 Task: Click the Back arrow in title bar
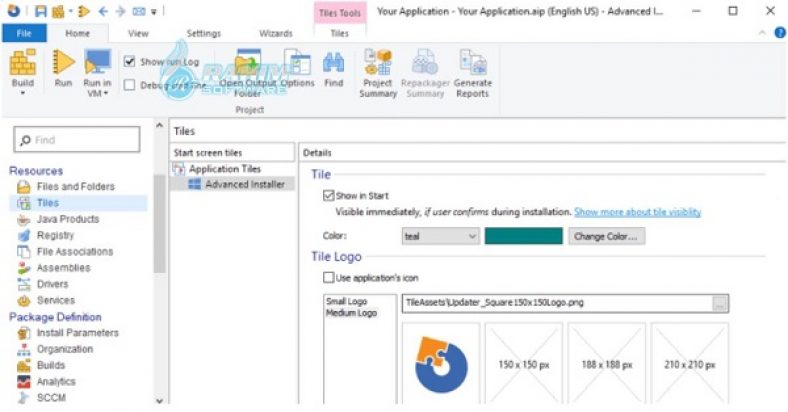coord(103,11)
